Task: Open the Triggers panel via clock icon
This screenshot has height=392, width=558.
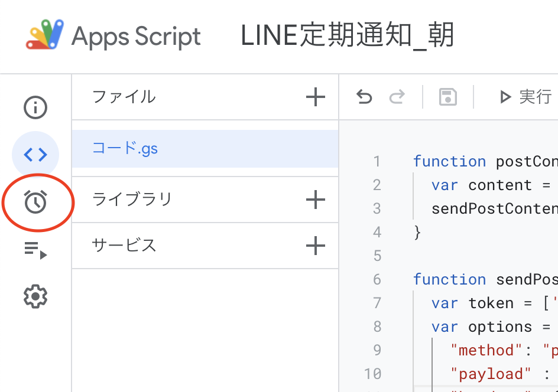Action: (35, 202)
